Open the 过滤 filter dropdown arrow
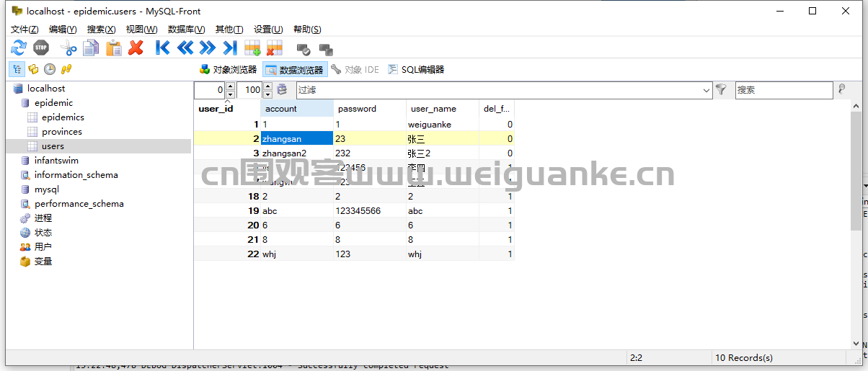This screenshot has height=371, width=868. (707, 90)
